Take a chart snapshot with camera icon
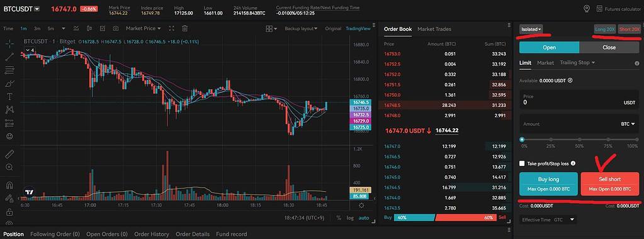This screenshot has width=644, height=239. [116, 28]
